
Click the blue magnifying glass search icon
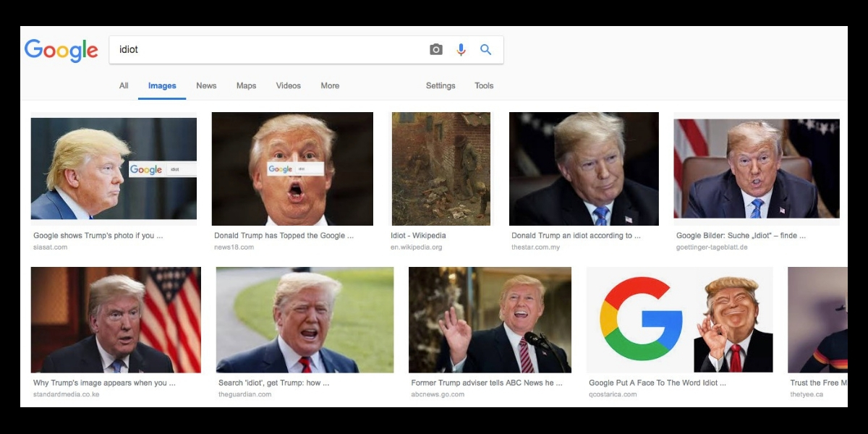click(486, 49)
